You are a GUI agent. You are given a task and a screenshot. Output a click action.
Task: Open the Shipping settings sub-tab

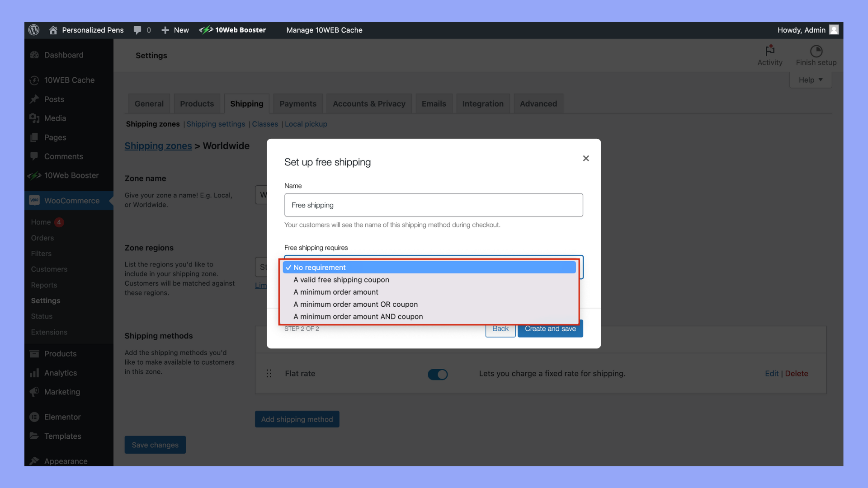(x=216, y=124)
